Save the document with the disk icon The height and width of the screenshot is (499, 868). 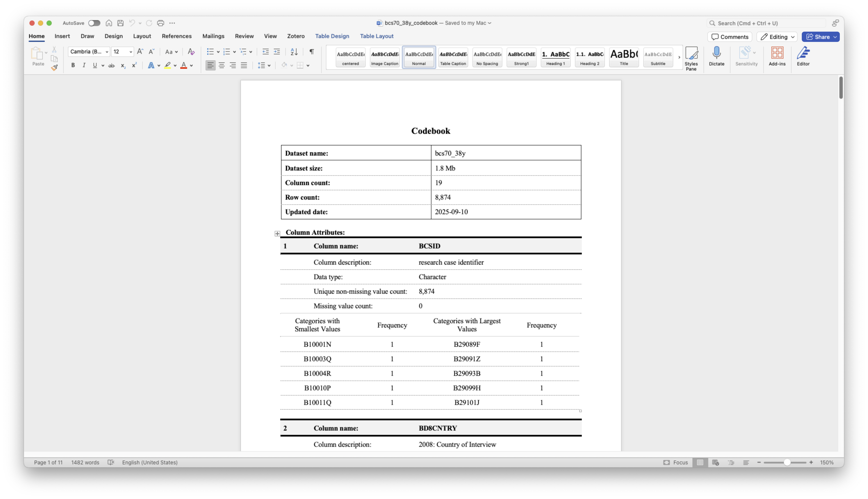tap(120, 23)
